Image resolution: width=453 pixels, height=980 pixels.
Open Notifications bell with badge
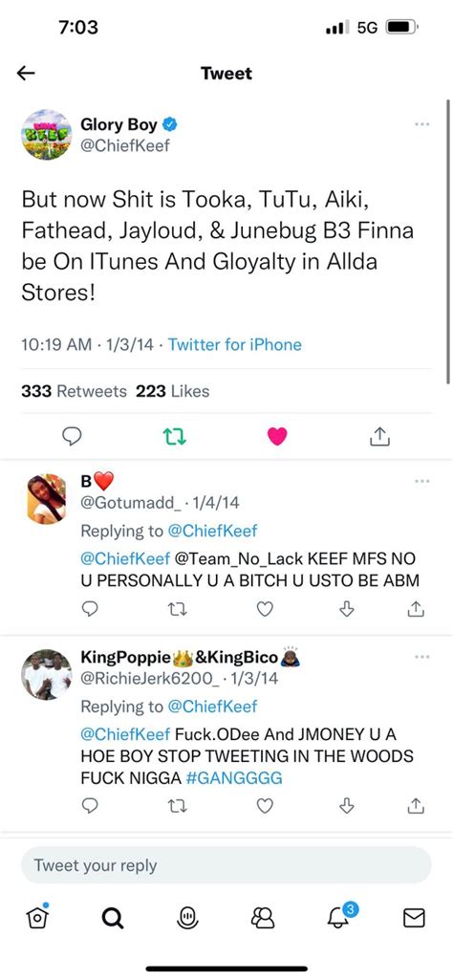(340, 916)
